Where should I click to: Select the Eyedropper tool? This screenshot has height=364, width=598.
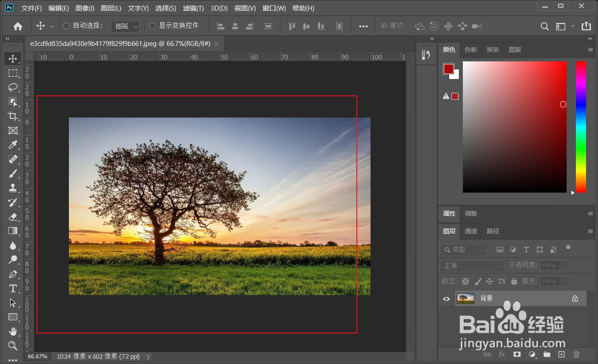click(x=13, y=145)
